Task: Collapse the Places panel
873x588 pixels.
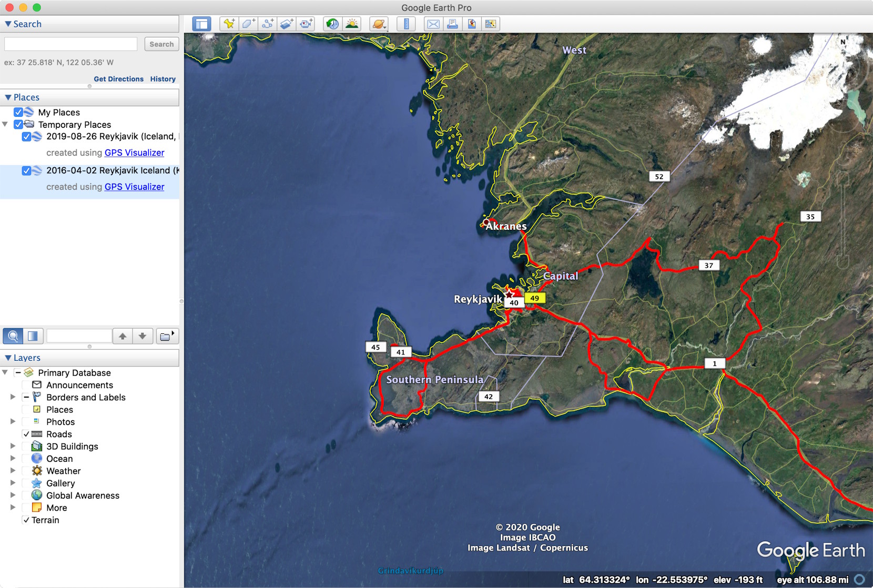Action: [x=8, y=97]
